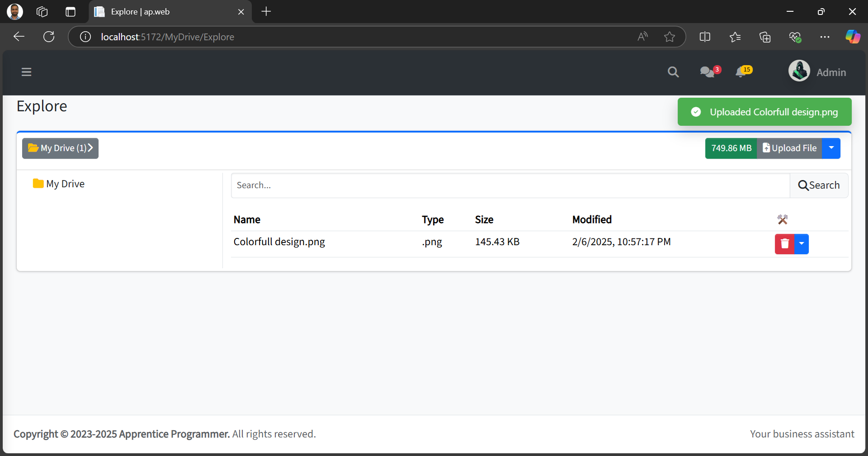Open browser settings via the ellipsis menu
The image size is (868, 456).
[x=825, y=37]
